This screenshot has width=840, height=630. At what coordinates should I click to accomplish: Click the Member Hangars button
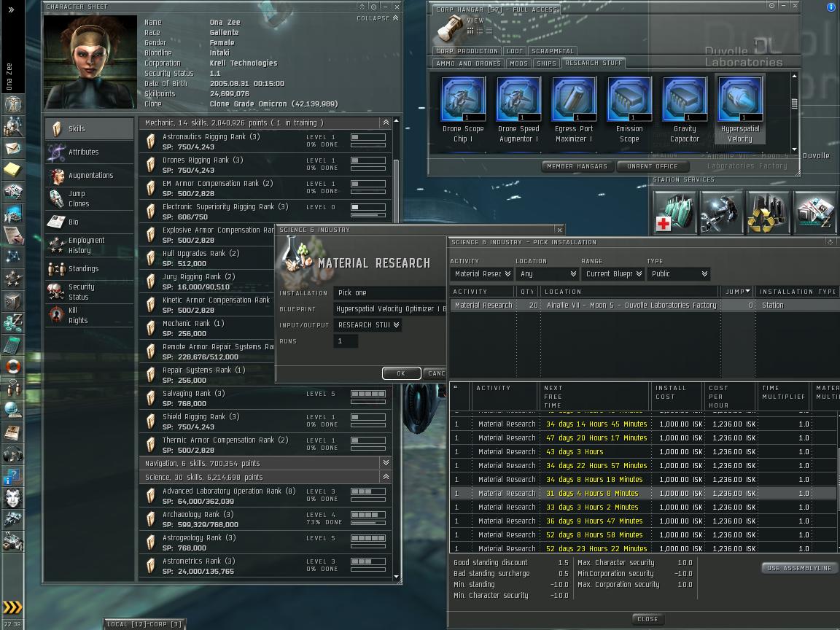[x=577, y=166]
